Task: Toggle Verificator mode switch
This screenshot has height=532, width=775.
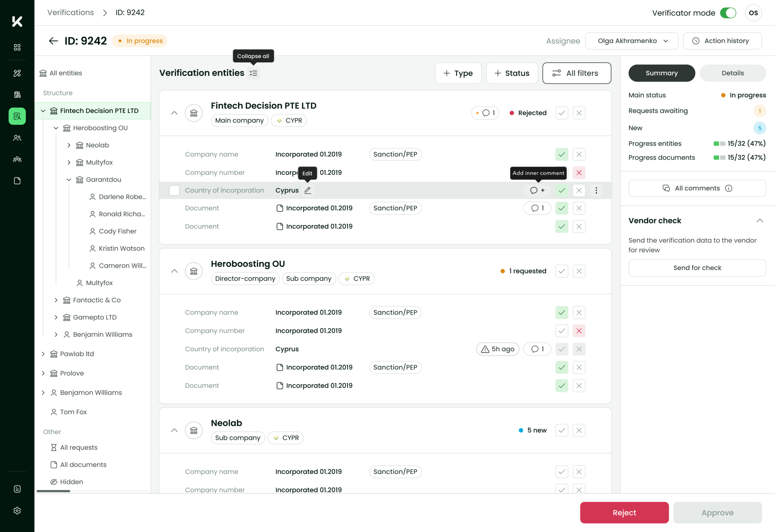Action: coord(728,13)
